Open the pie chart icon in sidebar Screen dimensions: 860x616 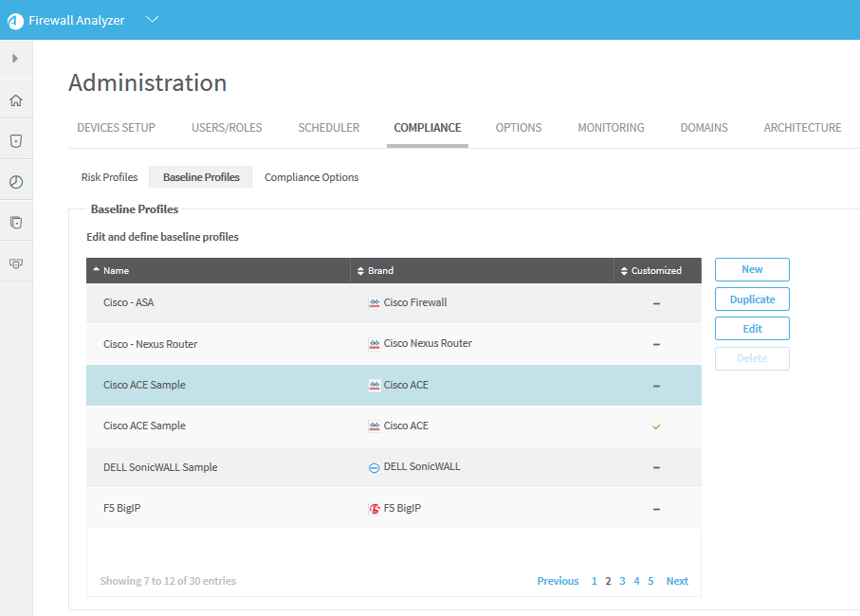coord(15,182)
